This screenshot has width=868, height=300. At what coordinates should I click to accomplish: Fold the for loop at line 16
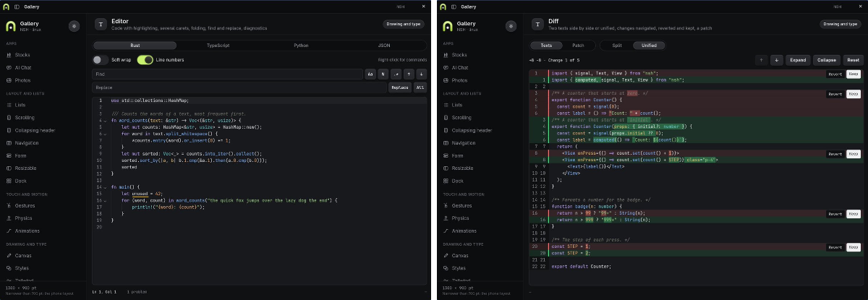[x=106, y=200]
